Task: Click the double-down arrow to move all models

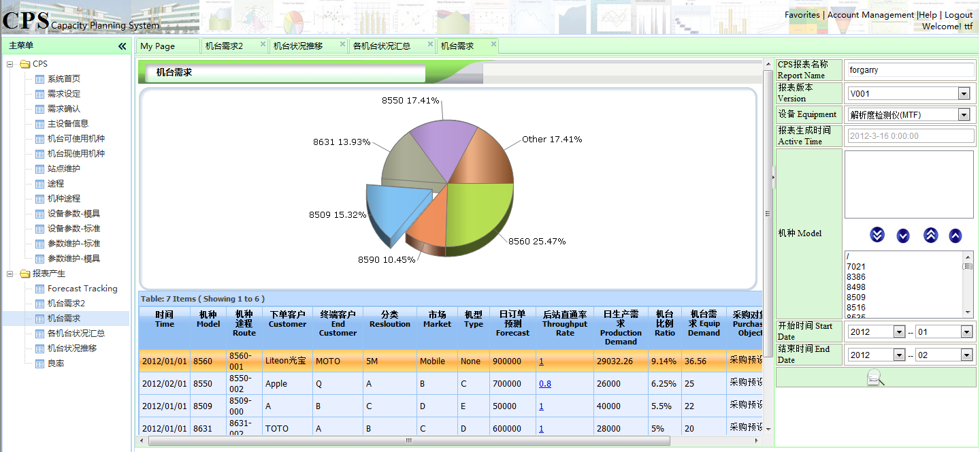Action: (x=877, y=235)
